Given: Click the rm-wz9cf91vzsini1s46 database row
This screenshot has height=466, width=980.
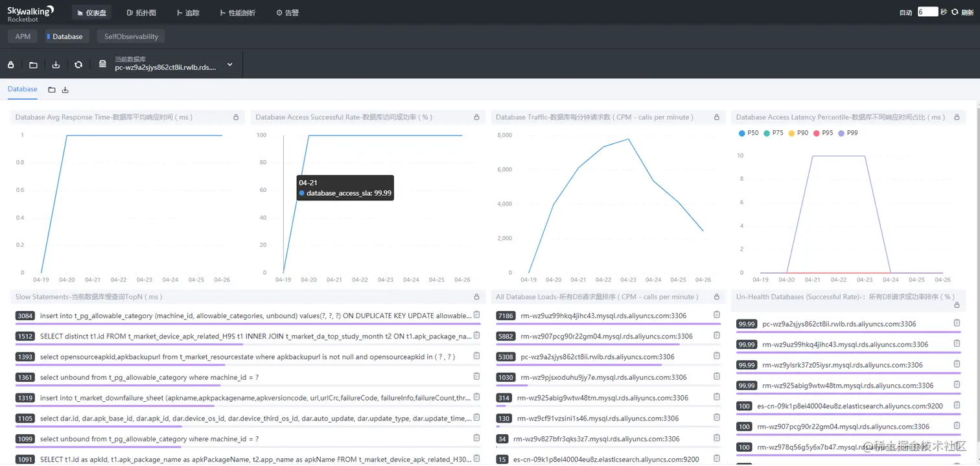Looking at the screenshot, I should point(607,419).
